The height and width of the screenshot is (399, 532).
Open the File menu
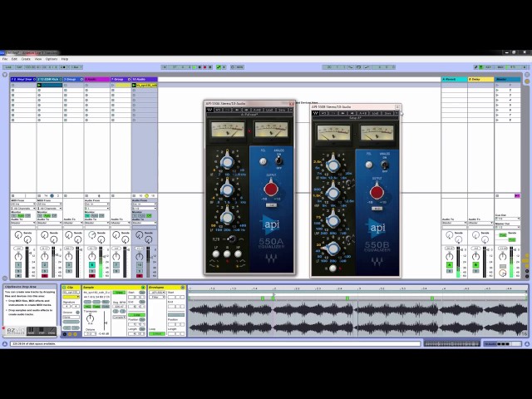(x=5, y=59)
